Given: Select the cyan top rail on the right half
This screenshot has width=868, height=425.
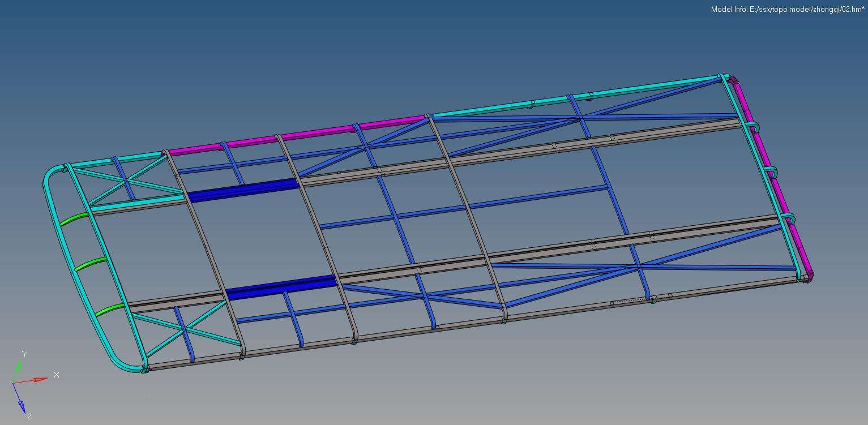Looking at the screenshot, I should click(572, 96).
